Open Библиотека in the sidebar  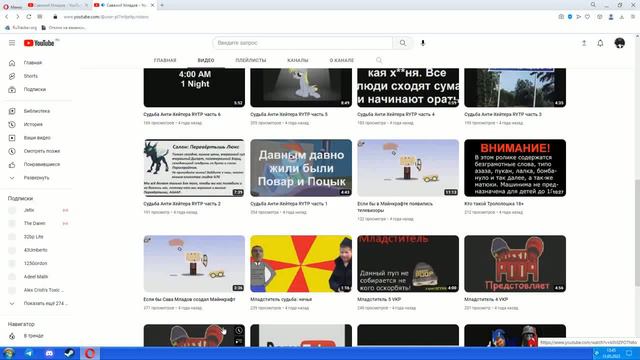[x=37, y=111]
